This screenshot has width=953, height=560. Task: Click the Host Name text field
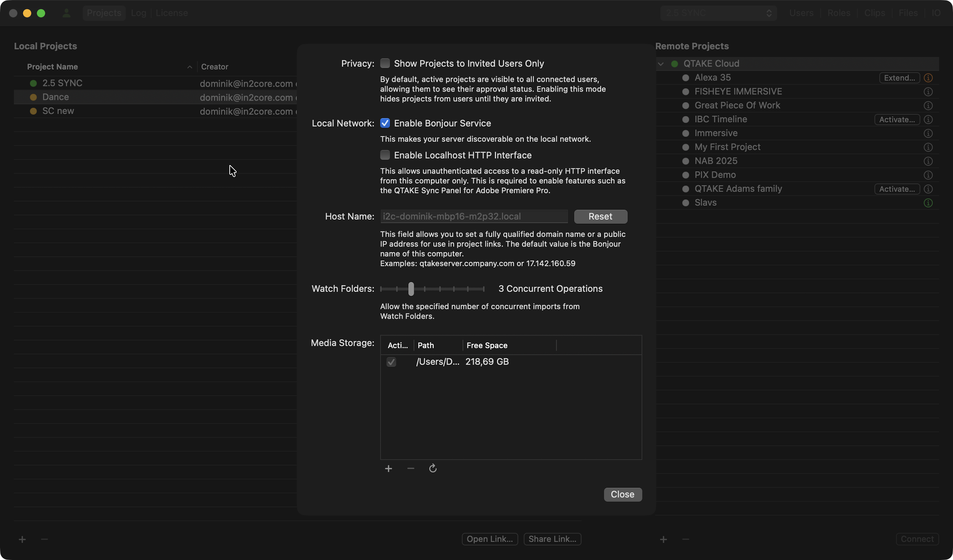(x=473, y=217)
